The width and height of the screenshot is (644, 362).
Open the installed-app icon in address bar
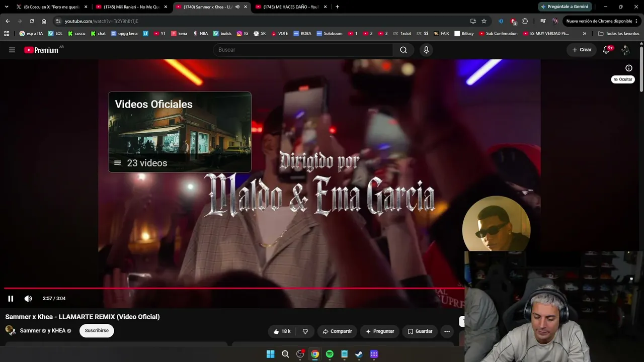(x=473, y=21)
